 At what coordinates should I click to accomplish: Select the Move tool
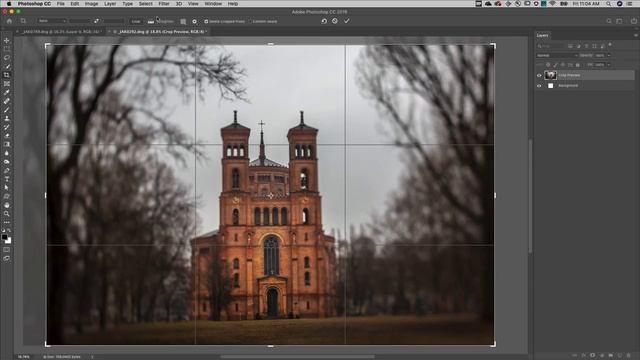(7, 40)
